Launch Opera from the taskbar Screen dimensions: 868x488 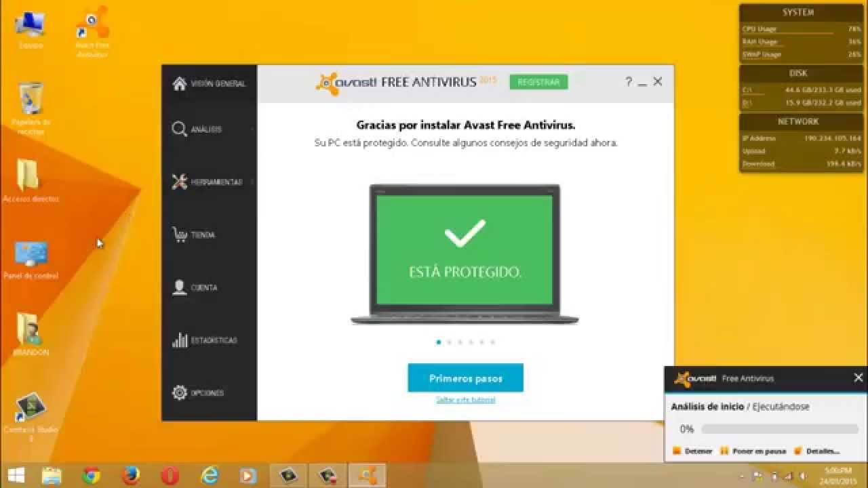pos(170,476)
